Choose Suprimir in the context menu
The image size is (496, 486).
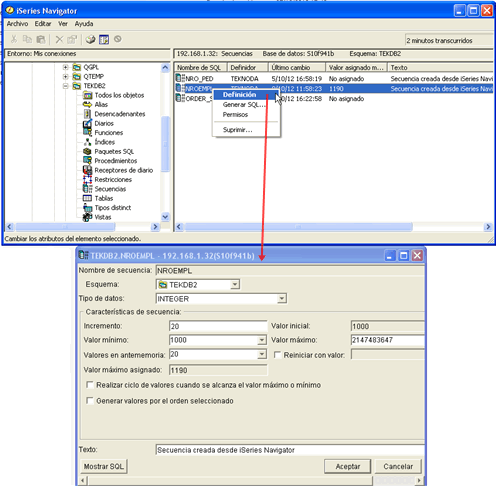[246, 130]
